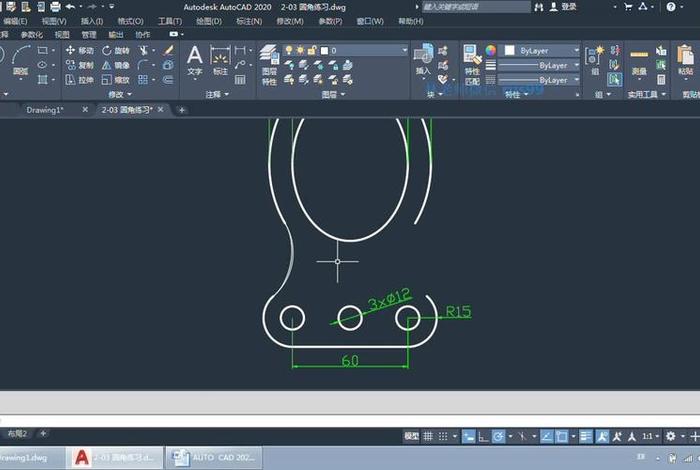This screenshot has width=700, height=470.
Task: Open the Draw (绘图) menu
Action: point(209,21)
